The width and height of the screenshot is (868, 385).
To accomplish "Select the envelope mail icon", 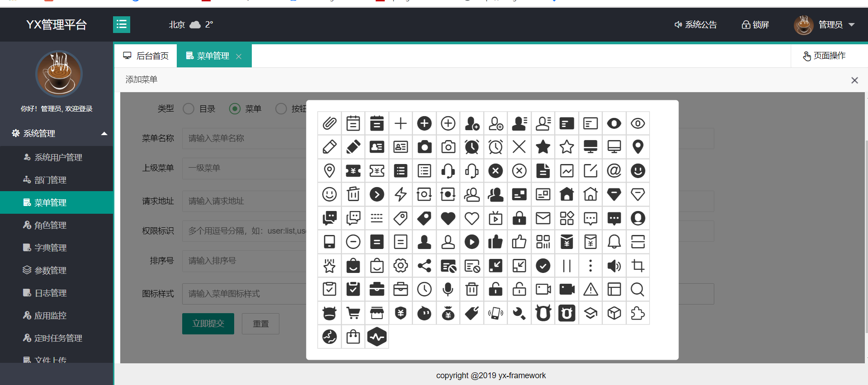I will pos(543,218).
